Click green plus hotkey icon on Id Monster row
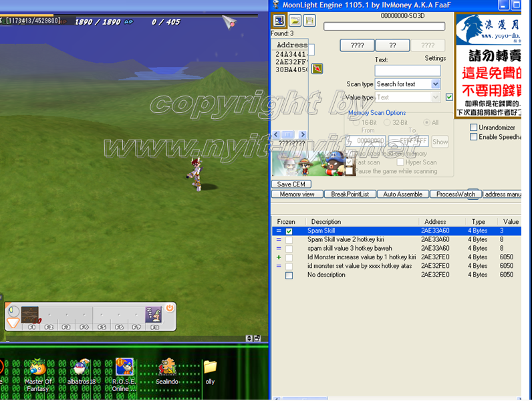This screenshot has width=532, height=401. click(279, 257)
